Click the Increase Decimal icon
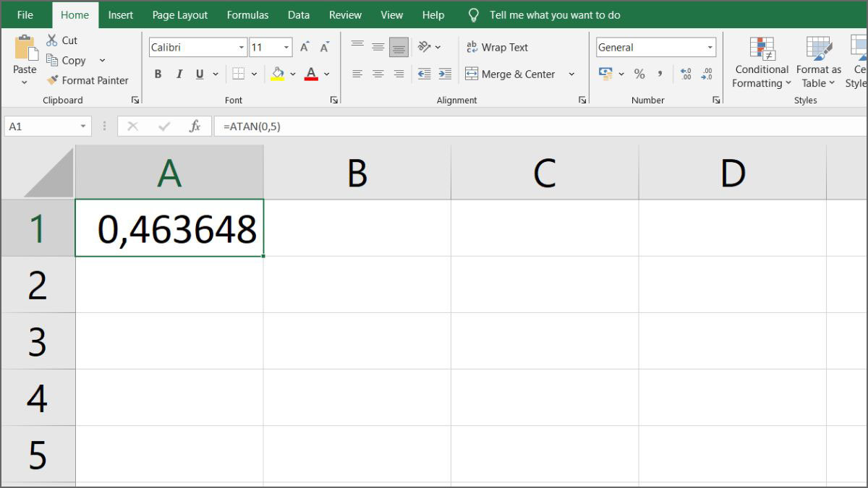The height and width of the screenshot is (488, 868). click(x=685, y=74)
